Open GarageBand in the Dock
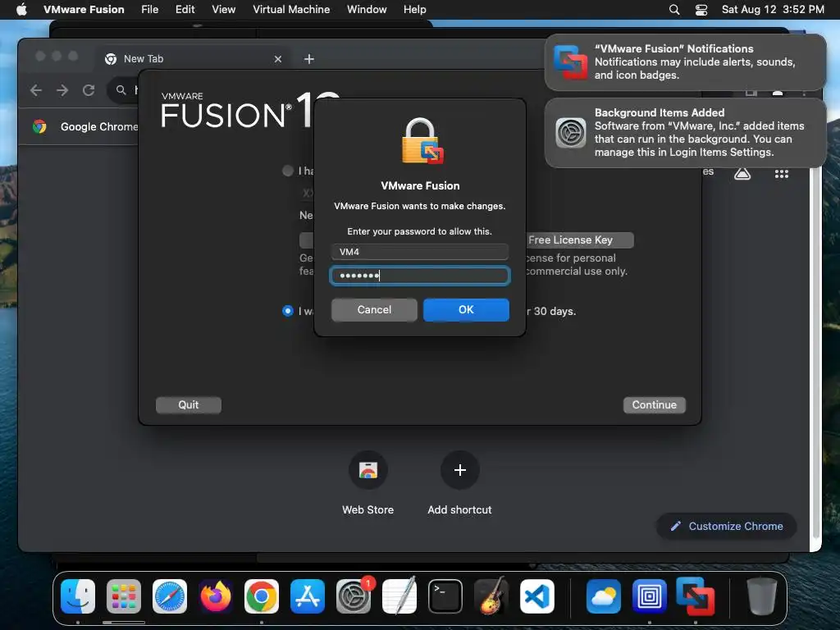The image size is (840, 630). pyautogui.click(x=491, y=596)
